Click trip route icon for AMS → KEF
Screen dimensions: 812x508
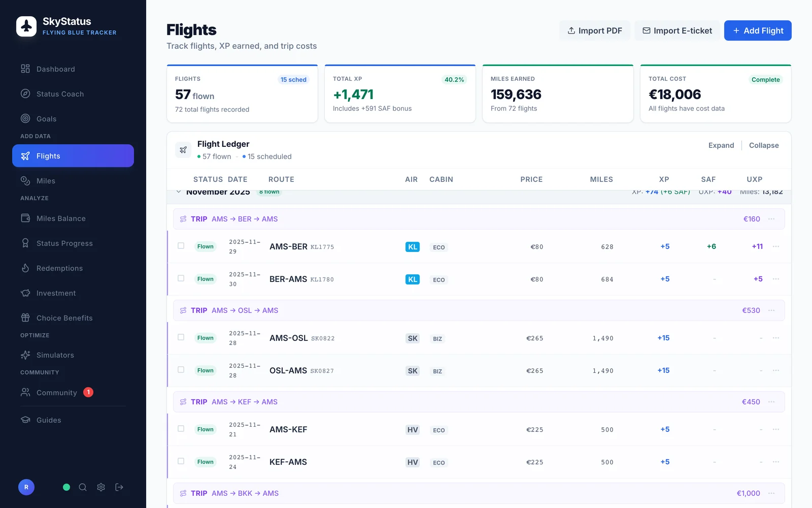click(183, 402)
